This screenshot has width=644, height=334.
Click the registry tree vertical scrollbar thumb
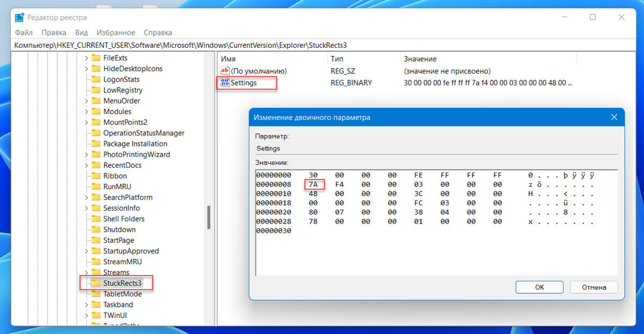pos(208,218)
